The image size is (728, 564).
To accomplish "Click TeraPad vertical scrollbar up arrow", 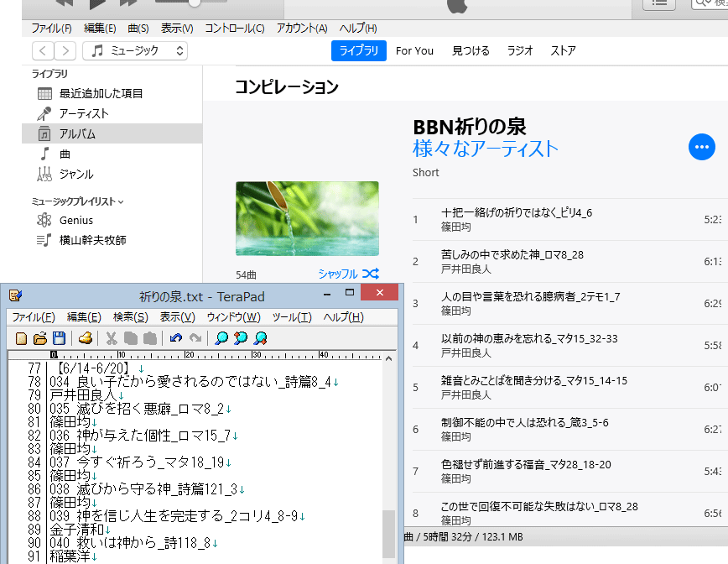I will click(x=388, y=358).
